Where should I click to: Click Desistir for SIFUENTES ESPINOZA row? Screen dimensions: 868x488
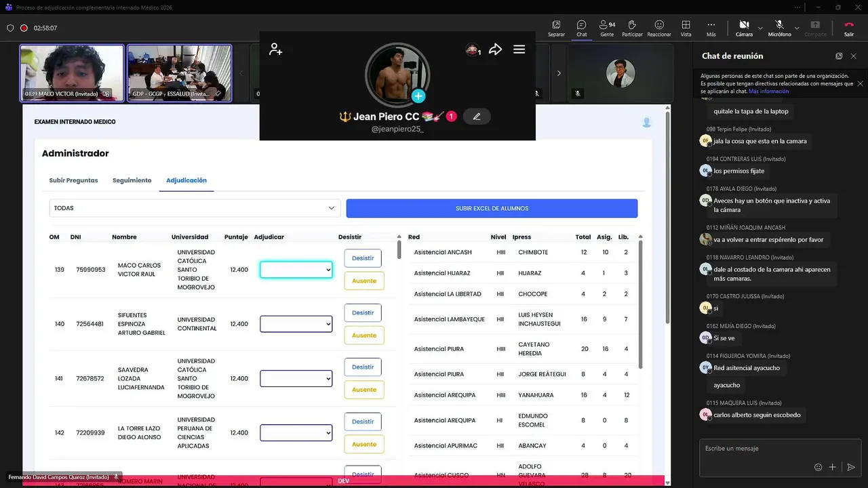click(363, 312)
